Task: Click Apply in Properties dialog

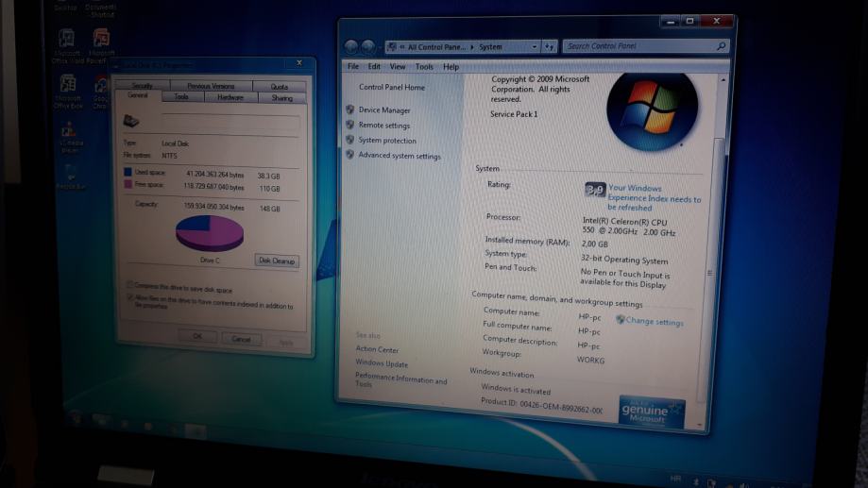Action: [x=285, y=342]
